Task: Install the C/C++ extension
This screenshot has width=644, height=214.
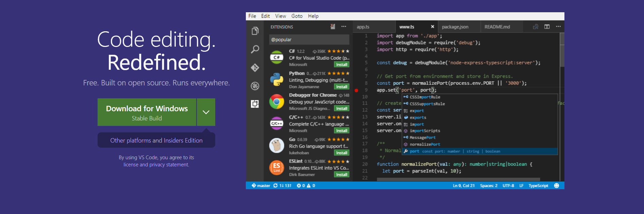Action: coord(342,131)
